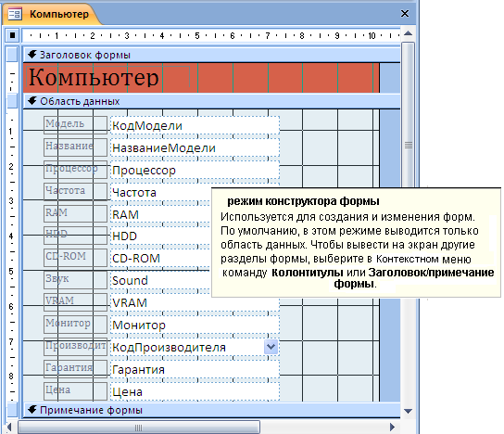The image size is (504, 434).
Task: Click the form selector square at ruler corner
Action: click(12, 35)
